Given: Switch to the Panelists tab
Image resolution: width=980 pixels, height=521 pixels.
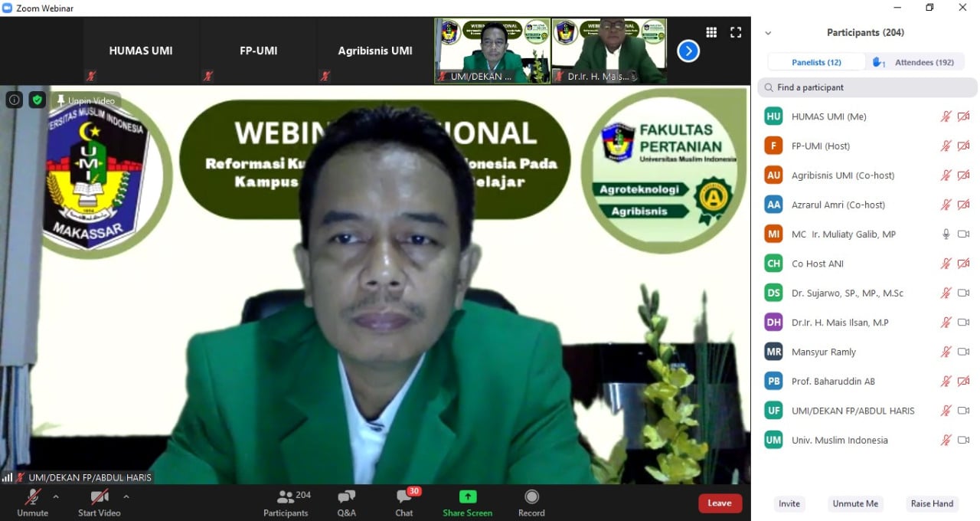Looking at the screenshot, I should (816, 62).
